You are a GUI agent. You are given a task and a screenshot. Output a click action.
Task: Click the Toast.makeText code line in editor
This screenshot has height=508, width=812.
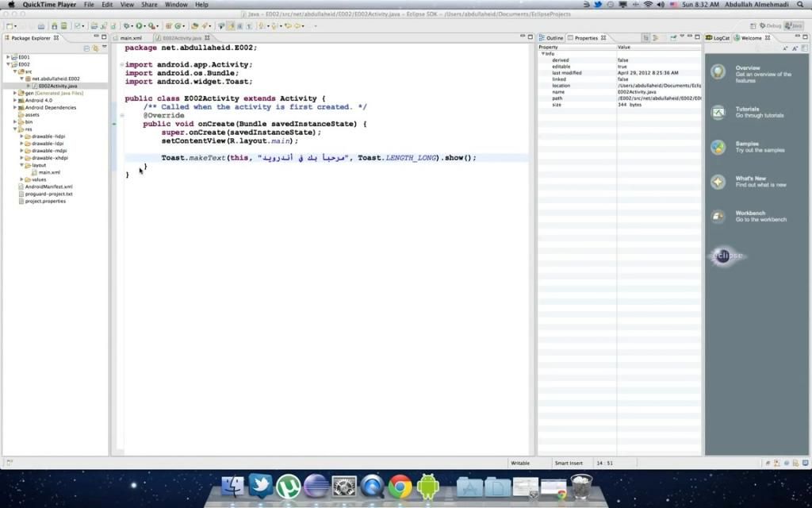[x=319, y=158]
